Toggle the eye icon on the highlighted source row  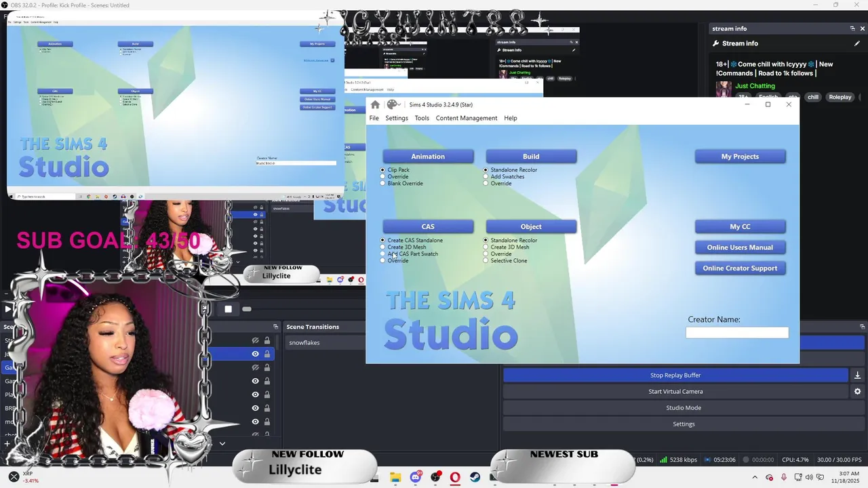point(256,354)
